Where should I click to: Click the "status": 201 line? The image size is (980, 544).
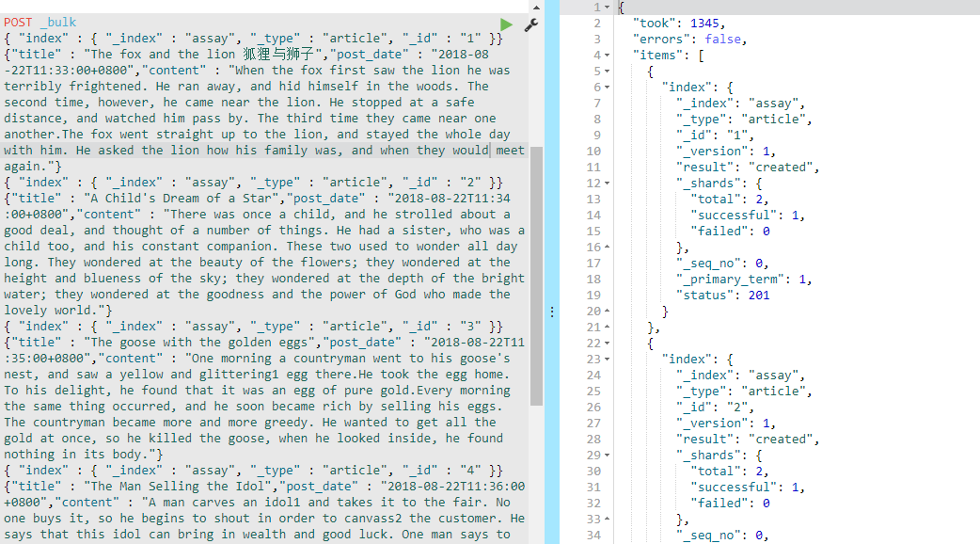pyautogui.click(x=723, y=296)
